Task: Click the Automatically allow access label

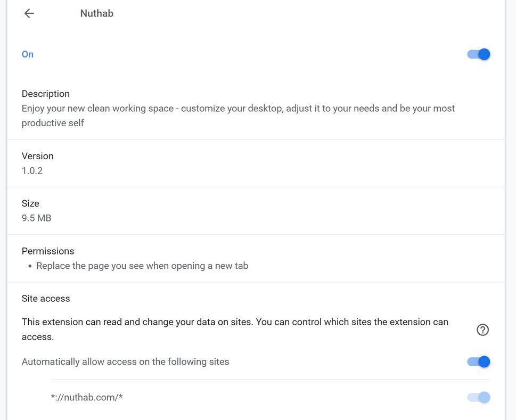Action: pyautogui.click(x=125, y=362)
